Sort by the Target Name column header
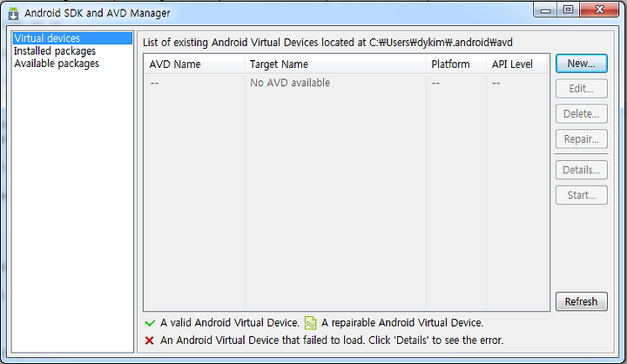Screen dimensions: 627x364 click(x=335, y=64)
